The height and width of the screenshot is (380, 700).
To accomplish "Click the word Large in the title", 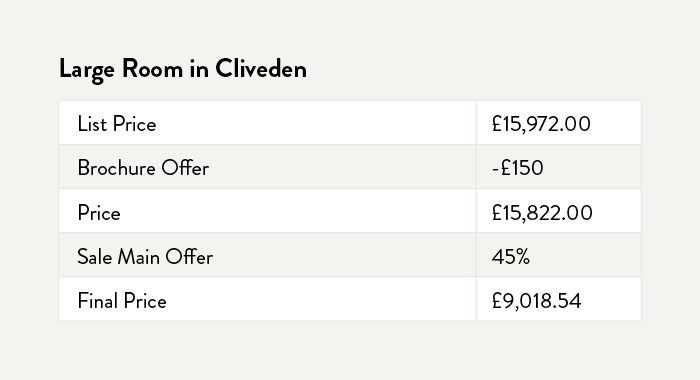I will 87,70.
